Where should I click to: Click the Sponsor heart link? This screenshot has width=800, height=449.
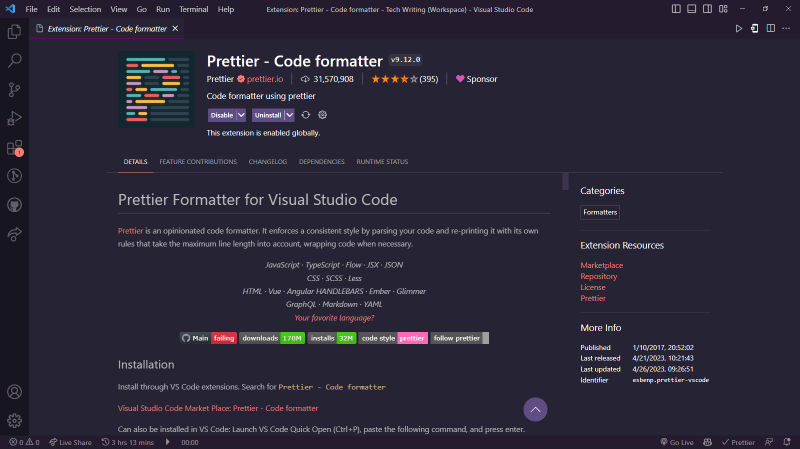[x=477, y=79]
